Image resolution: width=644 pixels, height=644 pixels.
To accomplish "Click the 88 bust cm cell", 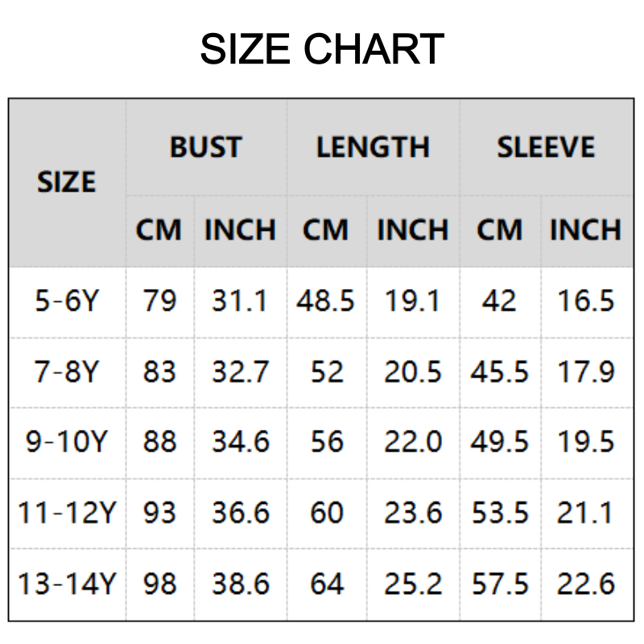I will click(x=159, y=442).
